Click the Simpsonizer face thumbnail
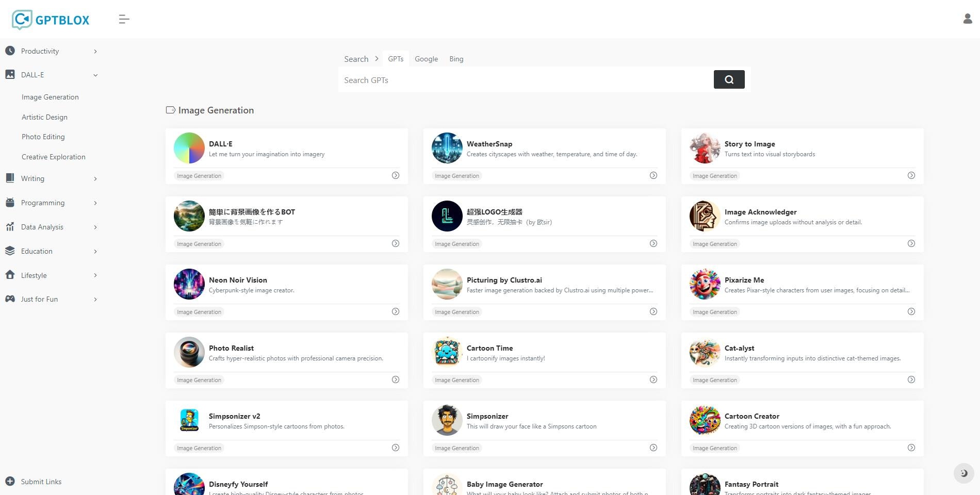 (x=447, y=420)
